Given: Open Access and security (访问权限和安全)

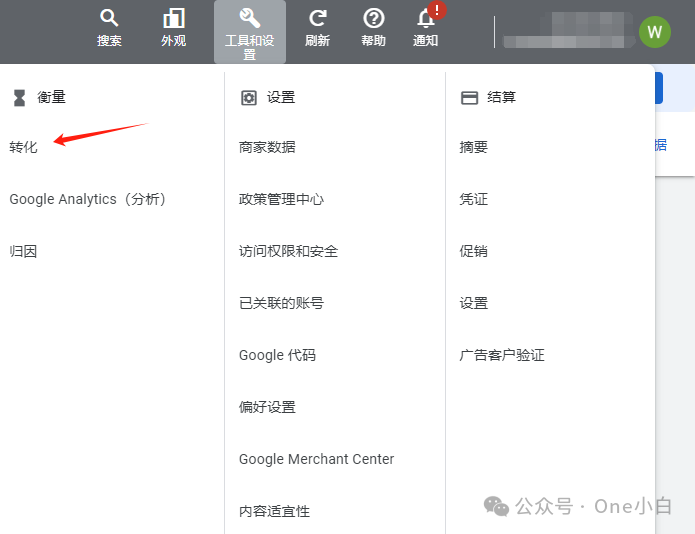Looking at the screenshot, I should (x=289, y=251).
